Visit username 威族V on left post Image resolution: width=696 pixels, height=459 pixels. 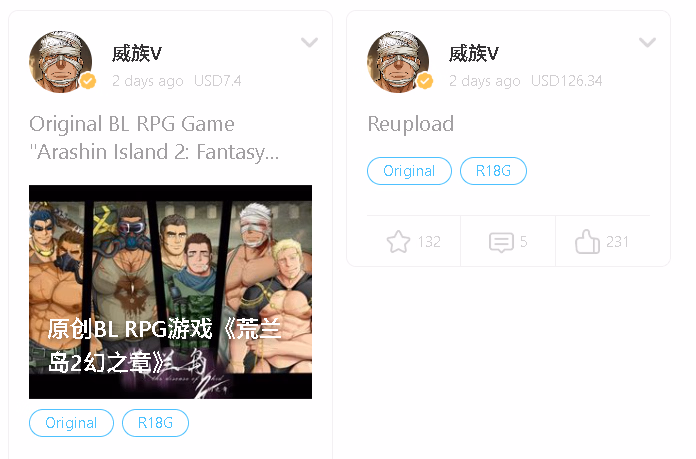137,54
